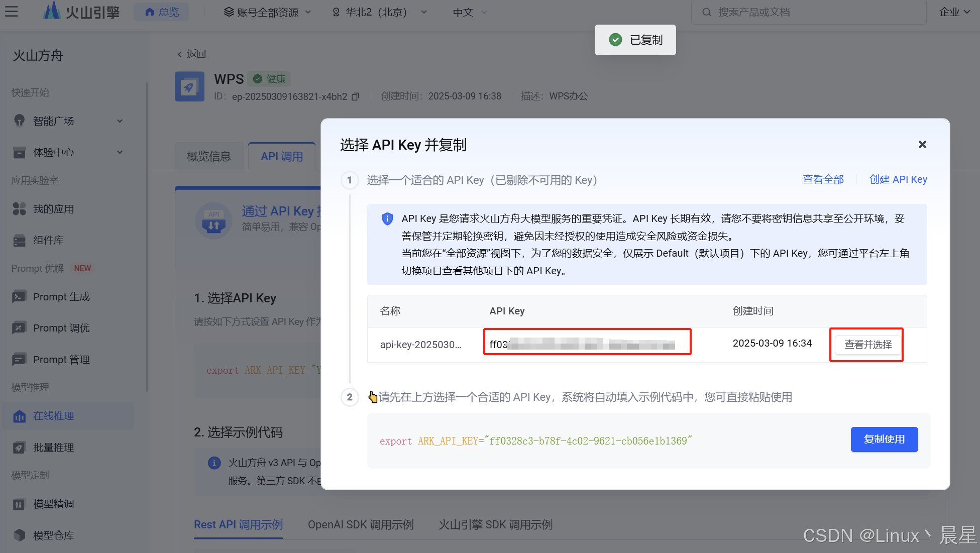Switch to the 概览信息 tab
This screenshot has height=553, width=980.
tap(209, 156)
